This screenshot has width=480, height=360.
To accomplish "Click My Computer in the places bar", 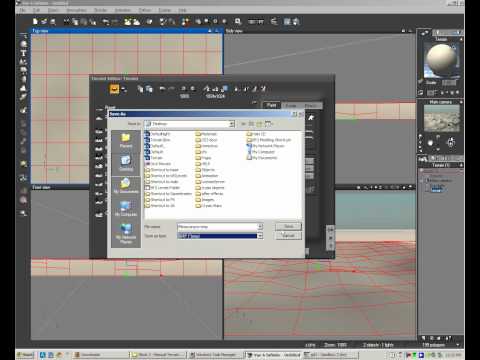I will (126, 208).
